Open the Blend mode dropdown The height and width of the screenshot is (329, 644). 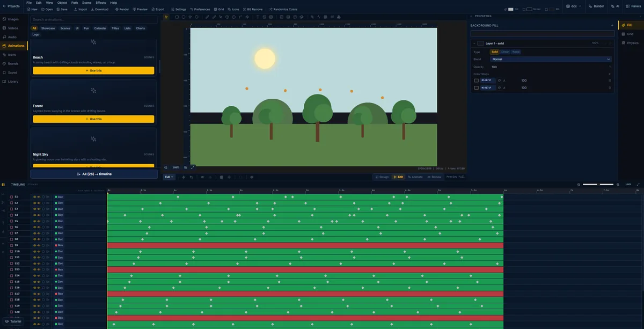(x=551, y=59)
